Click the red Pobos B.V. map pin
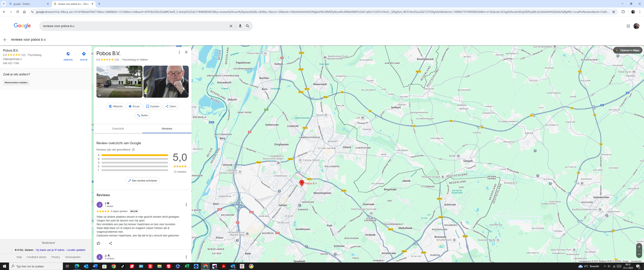 pos(302,183)
